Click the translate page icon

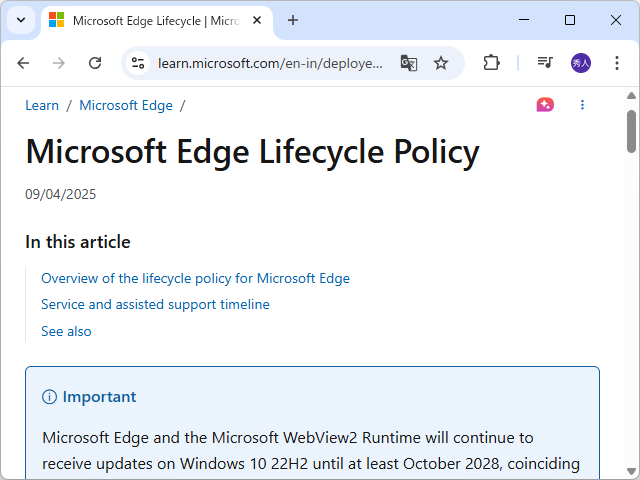408,63
